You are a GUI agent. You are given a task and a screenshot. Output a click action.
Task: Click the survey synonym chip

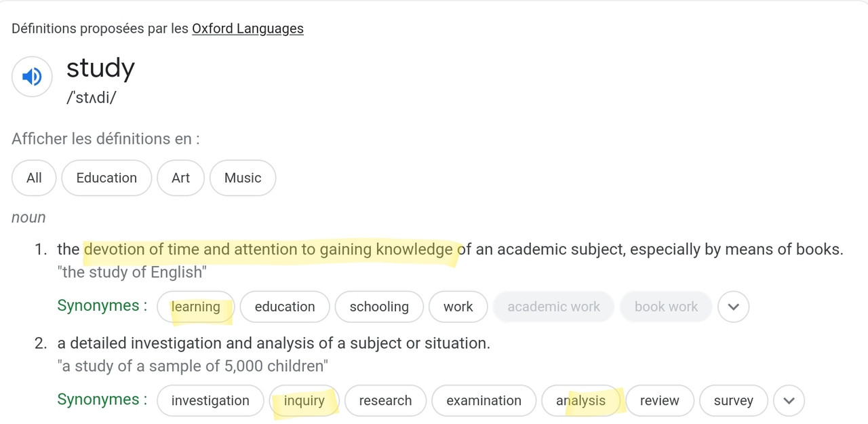click(x=734, y=400)
